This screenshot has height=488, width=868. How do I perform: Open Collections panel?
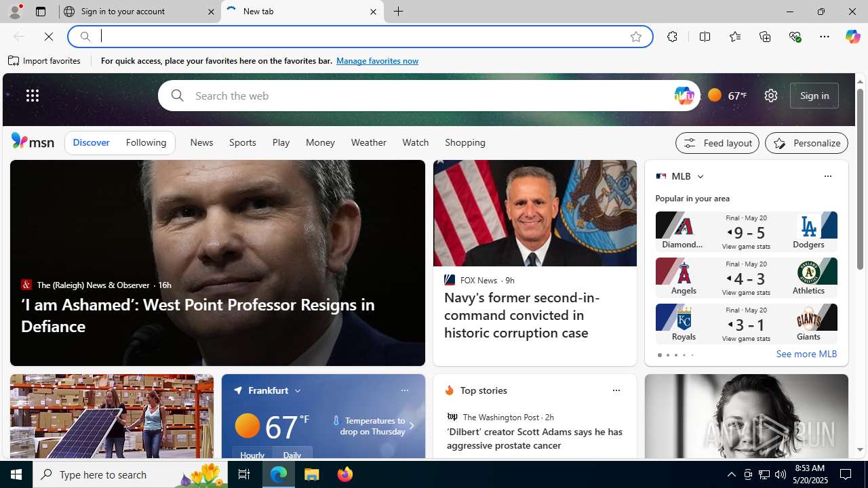[x=765, y=37]
